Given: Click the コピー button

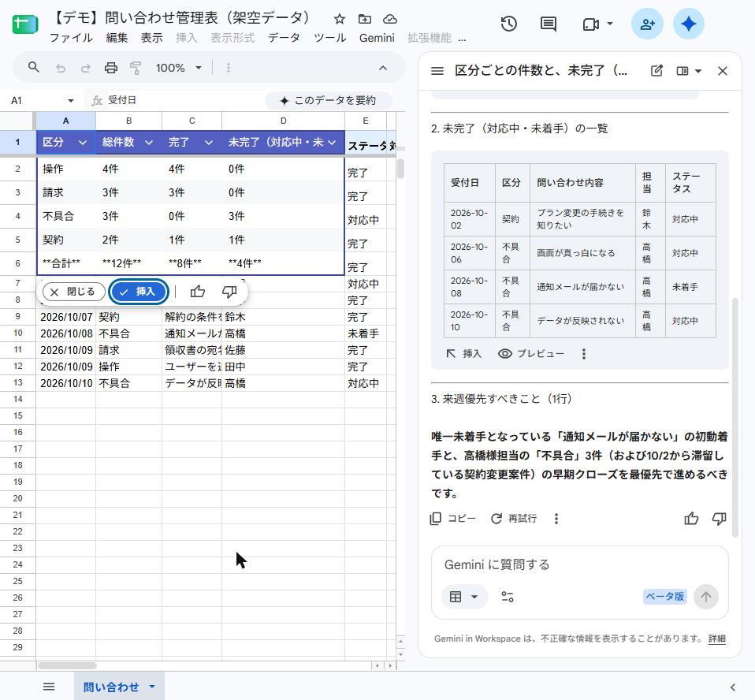Looking at the screenshot, I should click(x=452, y=519).
